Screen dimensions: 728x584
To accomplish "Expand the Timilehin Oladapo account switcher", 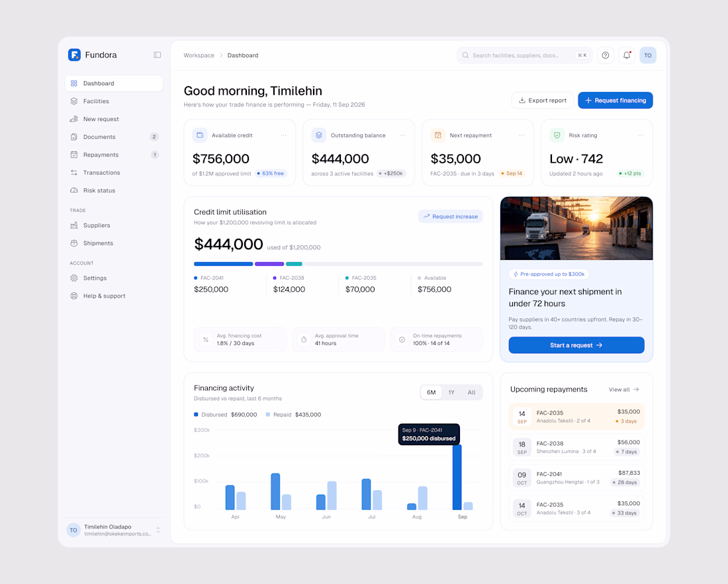I will click(158, 530).
